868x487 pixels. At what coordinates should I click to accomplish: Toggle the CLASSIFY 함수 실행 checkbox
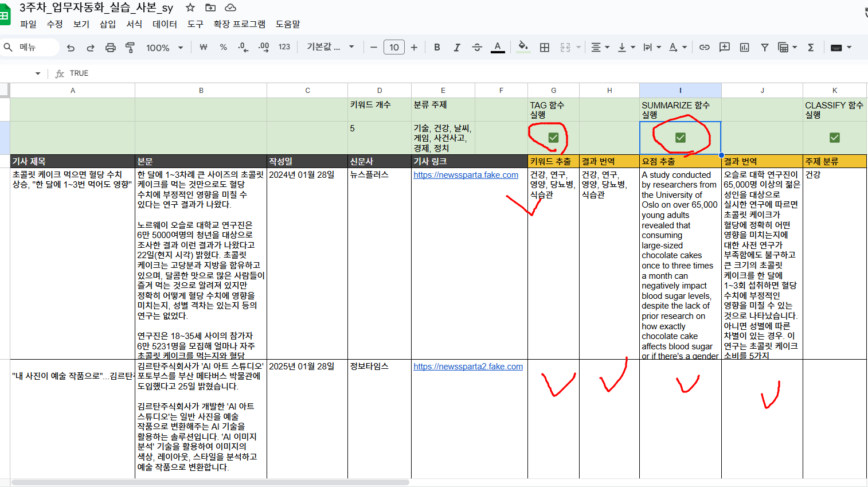pyautogui.click(x=835, y=138)
